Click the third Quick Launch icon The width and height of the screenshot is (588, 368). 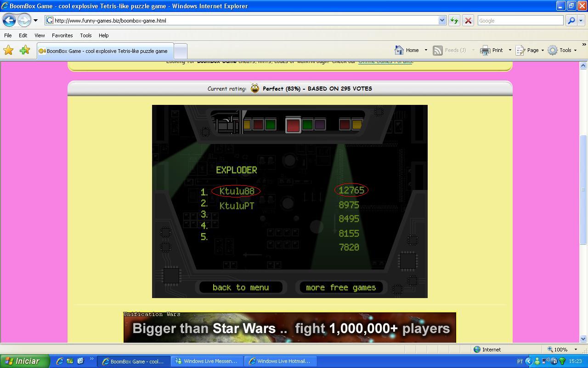pyautogui.click(x=80, y=361)
